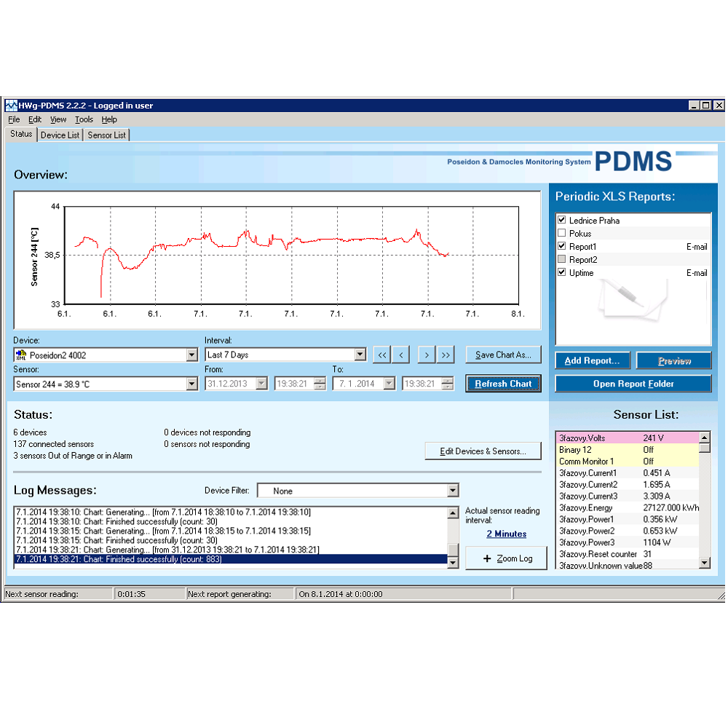The width and height of the screenshot is (728, 728).
Task: Click the Refresh Chart button
Action: [x=503, y=384]
